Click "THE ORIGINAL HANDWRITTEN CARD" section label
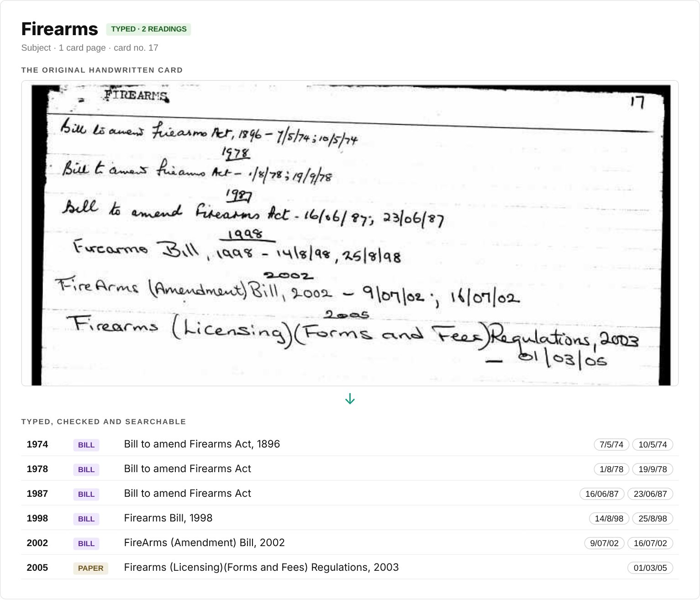 102,70
